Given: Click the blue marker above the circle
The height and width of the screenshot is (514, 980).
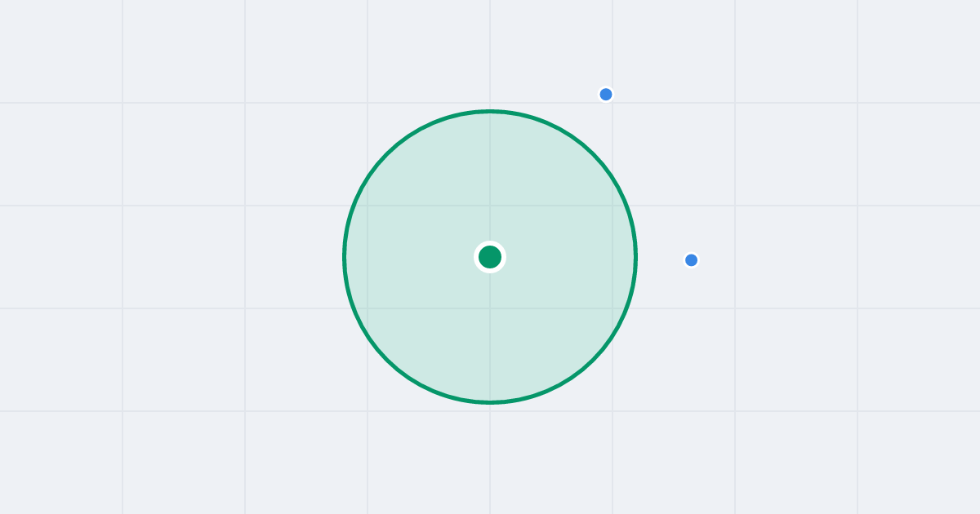Looking at the screenshot, I should tap(606, 95).
